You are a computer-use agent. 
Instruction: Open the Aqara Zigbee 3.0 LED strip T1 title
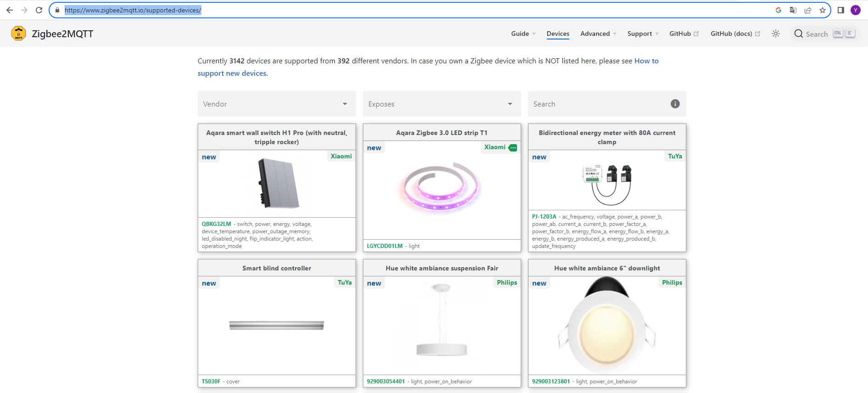click(442, 133)
